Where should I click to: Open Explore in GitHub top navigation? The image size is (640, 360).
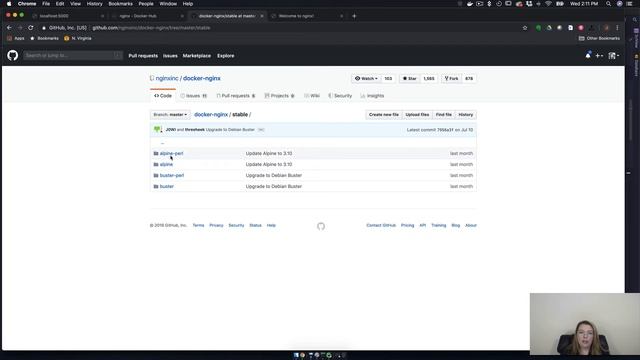click(226, 56)
